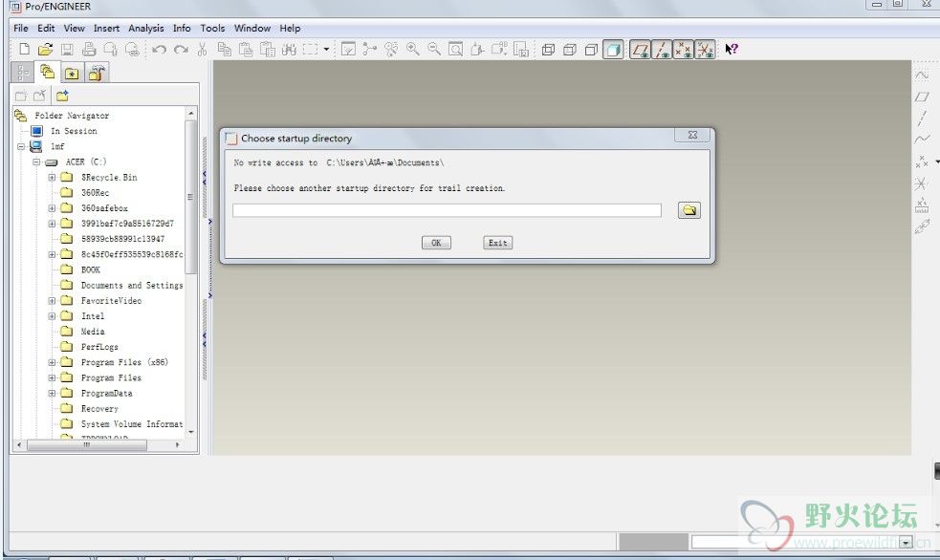
Task: Select the Datum Curve tool on right toolbar
Action: pos(922,140)
